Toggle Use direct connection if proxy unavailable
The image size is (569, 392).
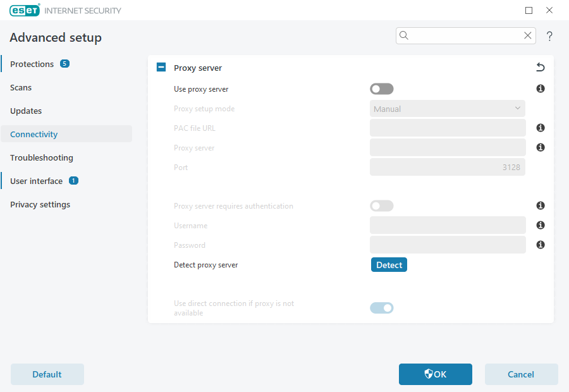coord(382,308)
